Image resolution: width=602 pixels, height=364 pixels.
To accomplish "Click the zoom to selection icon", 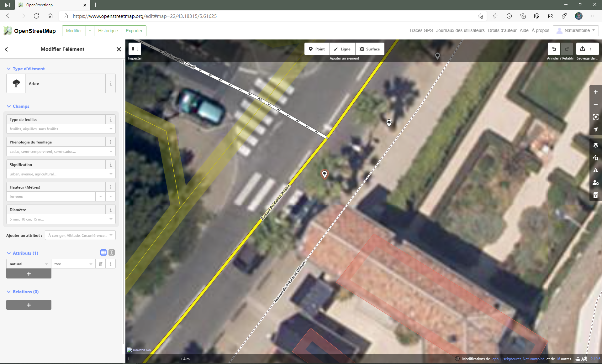I will point(595,117).
